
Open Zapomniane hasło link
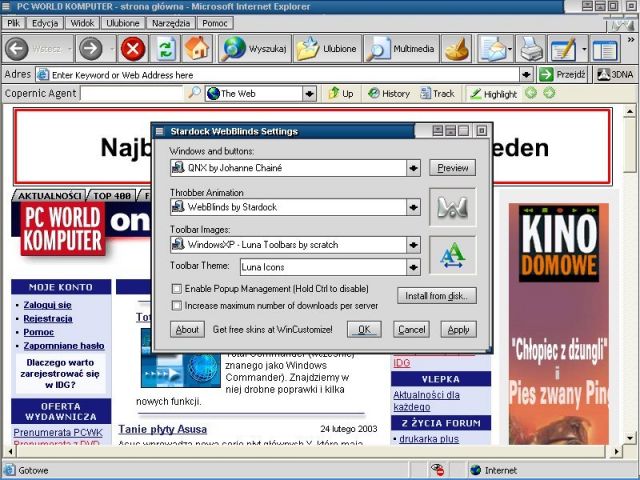[64, 346]
